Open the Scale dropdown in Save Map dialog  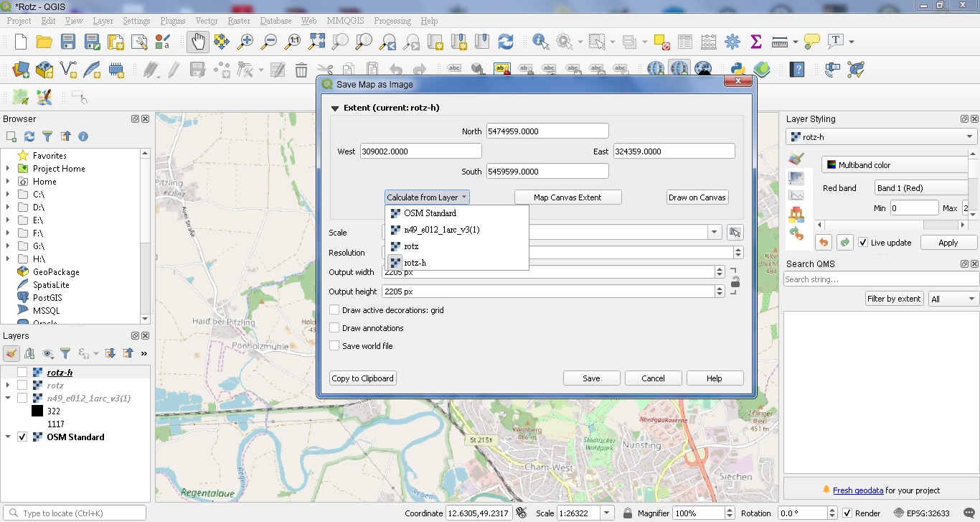714,232
